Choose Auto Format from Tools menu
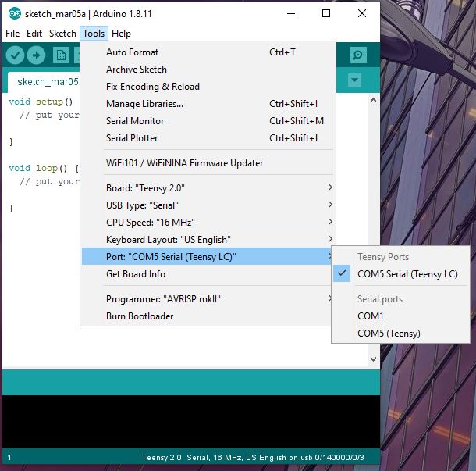The image size is (476, 471). click(132, 52)
